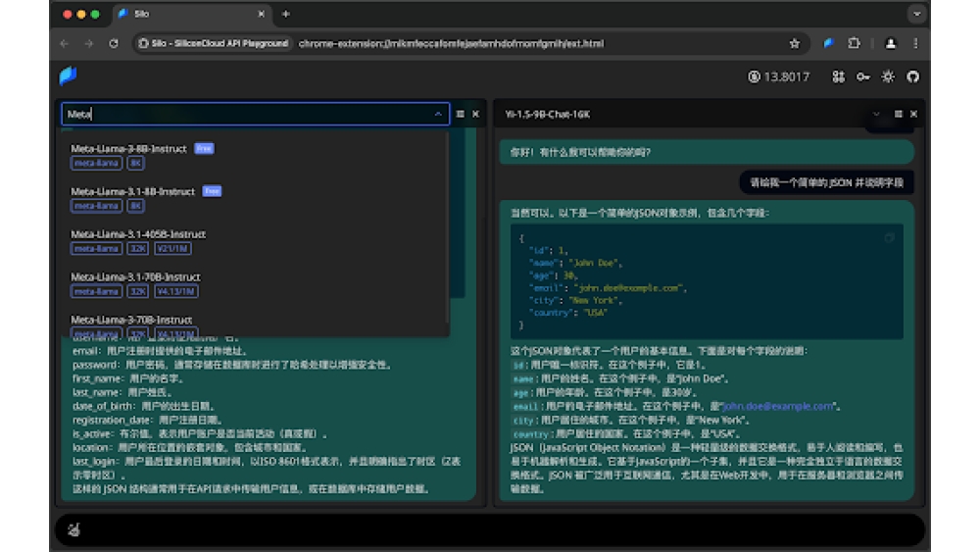Go forward with the browser forward arrow
Viewport: 980px width, 552px height.
pos(89,43)
